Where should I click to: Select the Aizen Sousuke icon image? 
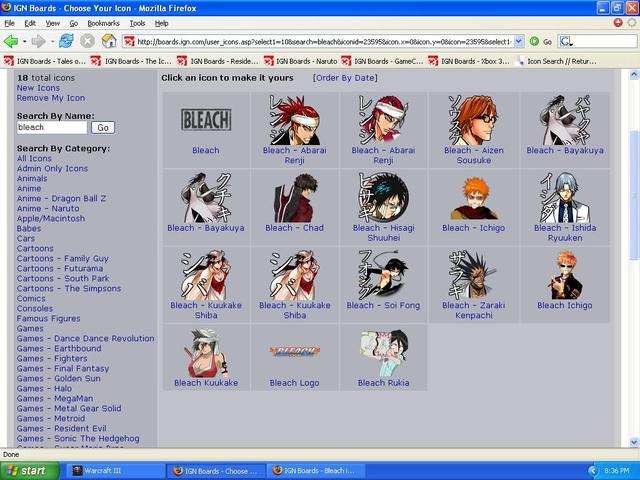pos(473,120)
